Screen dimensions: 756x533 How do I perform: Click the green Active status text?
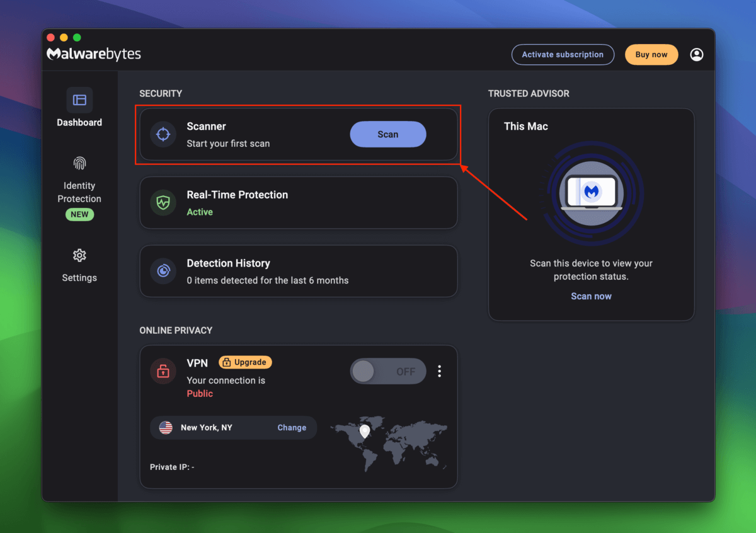(x=200, y=212)
